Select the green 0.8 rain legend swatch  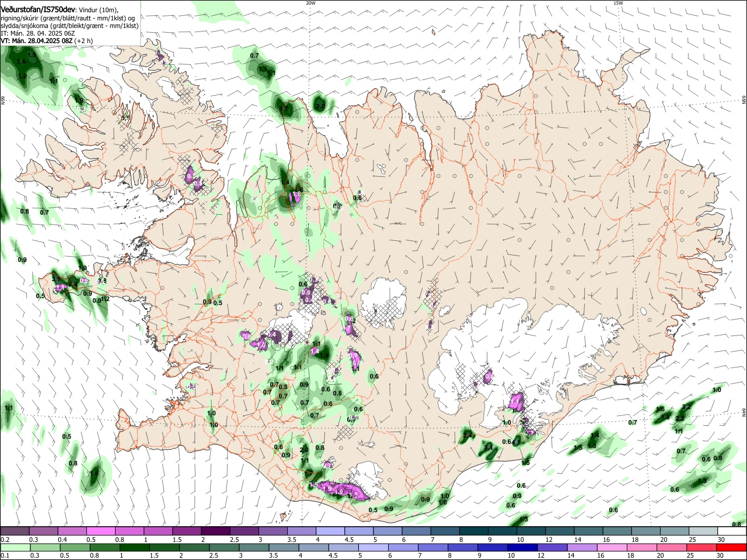(x=104, y=548)
